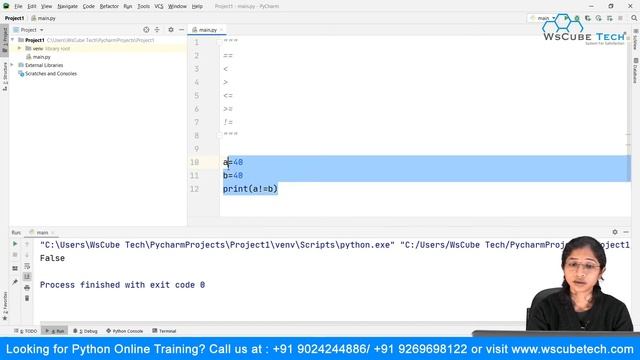Close the main.py editor tab
The height and width of the screenshot is (360, 640).
point(222,30)
